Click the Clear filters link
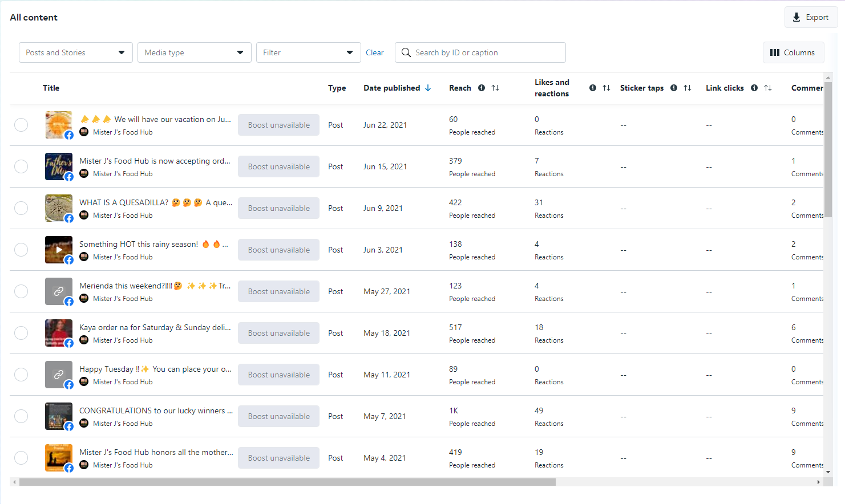The image size is (845, 504). click(374, 52)
